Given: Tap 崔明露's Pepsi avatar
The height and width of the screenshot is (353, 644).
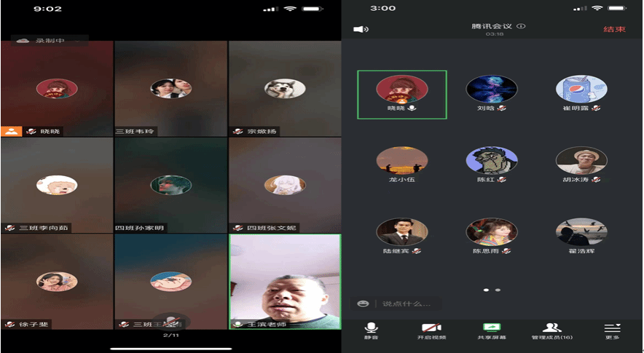Looking at the screenshot, I should pyautogui.click(x=581, y=89).
